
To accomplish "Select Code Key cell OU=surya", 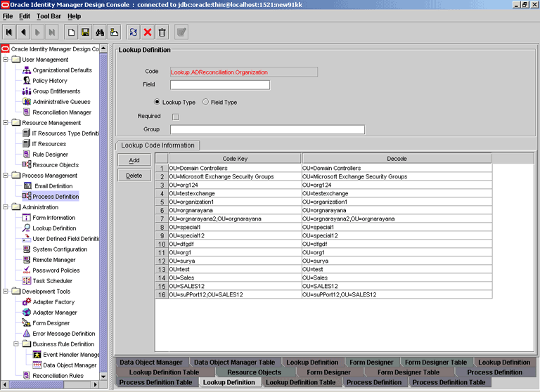I will click(235, 261).
